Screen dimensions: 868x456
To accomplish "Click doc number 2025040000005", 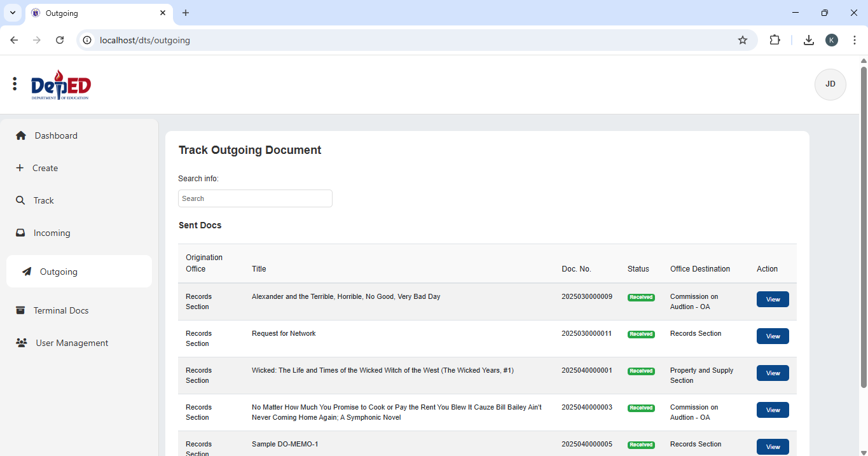I will click(587, 444).
